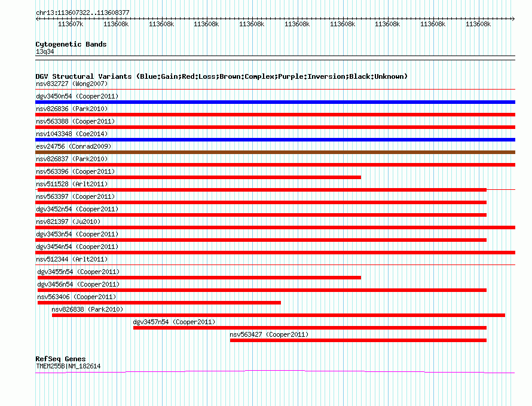
Task: Open the dgv3457n54 (Cooper2011) label
Action: (174, 322)
